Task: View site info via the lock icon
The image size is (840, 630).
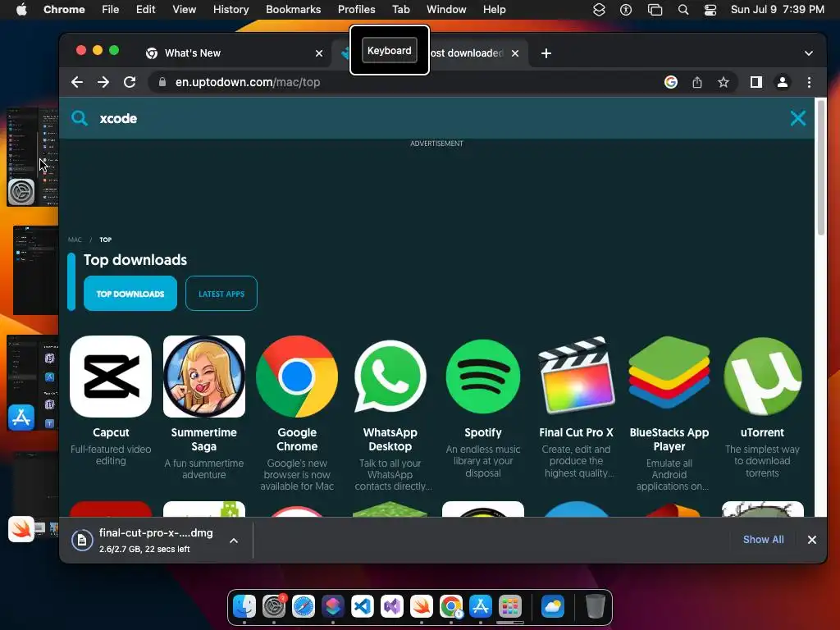Action: 162,82
